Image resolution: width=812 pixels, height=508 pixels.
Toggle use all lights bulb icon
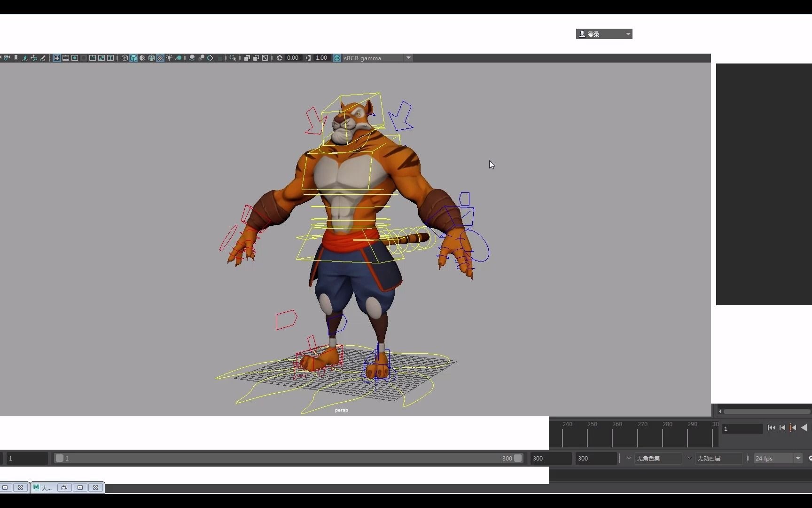click(169, 58)
